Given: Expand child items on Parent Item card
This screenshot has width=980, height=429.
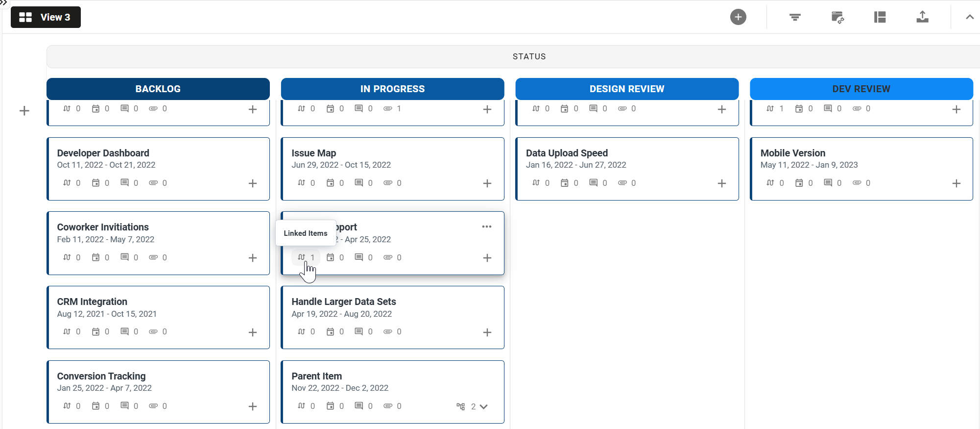Looking at the screenshot, I should [483, 406].
